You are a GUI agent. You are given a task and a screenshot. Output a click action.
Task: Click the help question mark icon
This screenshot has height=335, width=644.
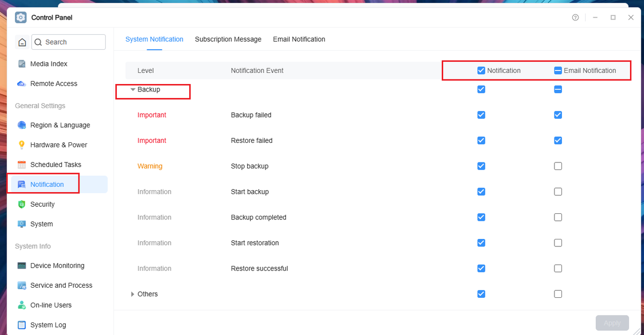[x=576, y=18]
